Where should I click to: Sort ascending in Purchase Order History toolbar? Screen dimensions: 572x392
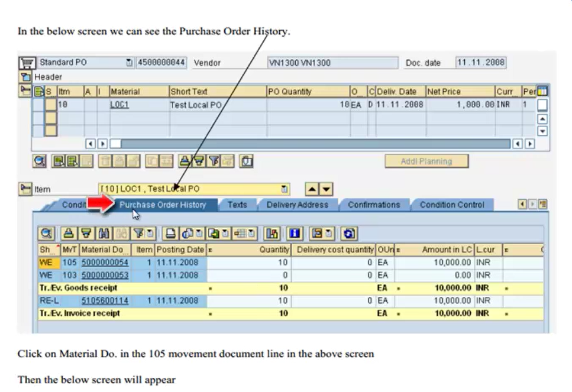tap(69, 234)
